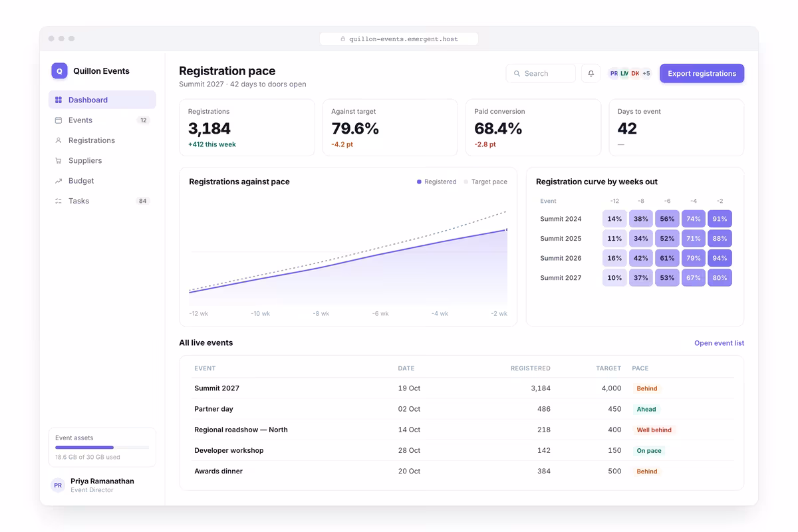Click Summit 2025 52% heatmap cell
Viewport: 798px width, 532px height.
[x=667, y=238]
